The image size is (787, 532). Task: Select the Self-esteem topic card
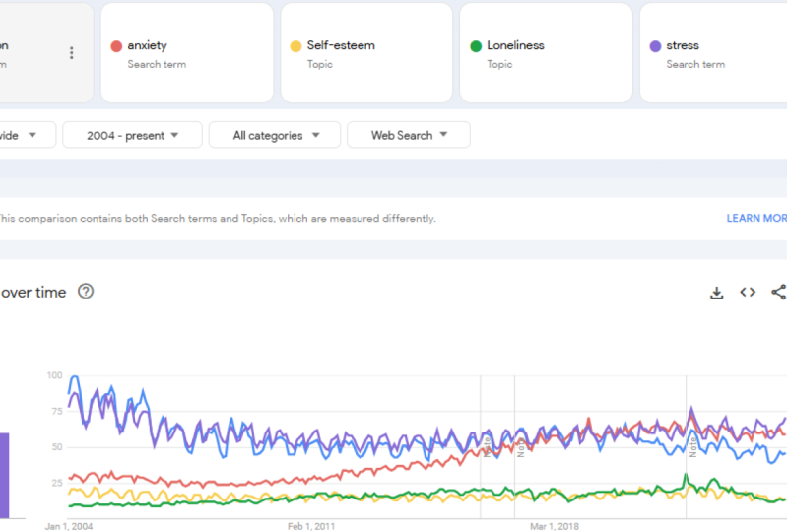tap(366, 53)
